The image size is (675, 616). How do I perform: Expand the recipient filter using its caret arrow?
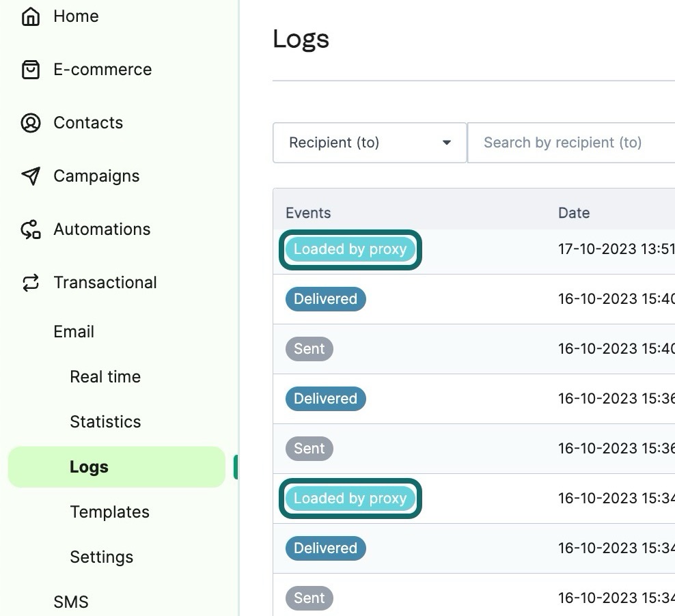[446, 143]
